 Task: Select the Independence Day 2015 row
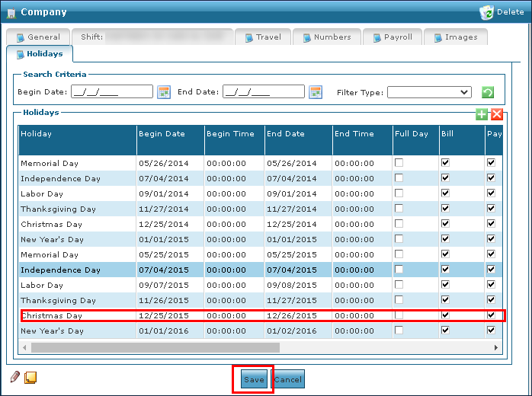[76, 270]
